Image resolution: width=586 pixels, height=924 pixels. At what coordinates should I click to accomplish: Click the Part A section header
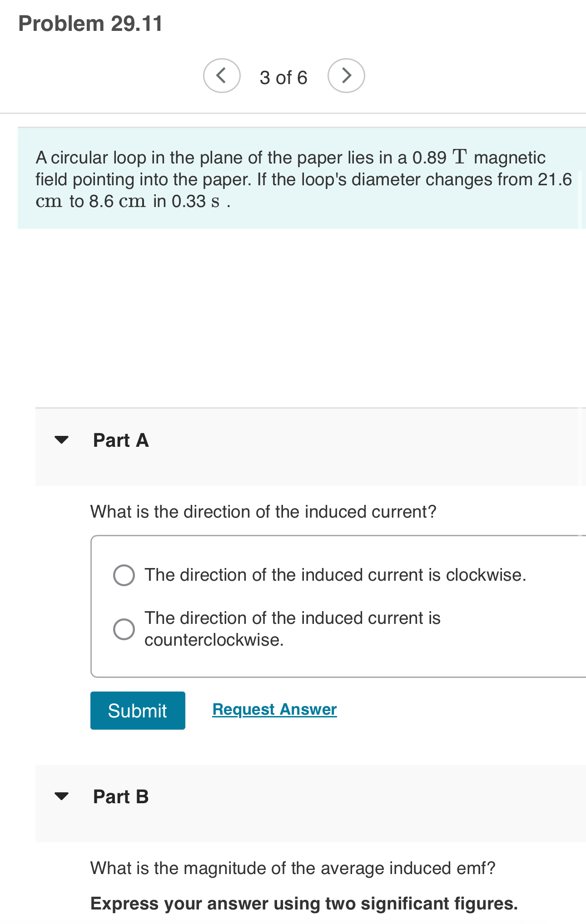pos(120,440)
